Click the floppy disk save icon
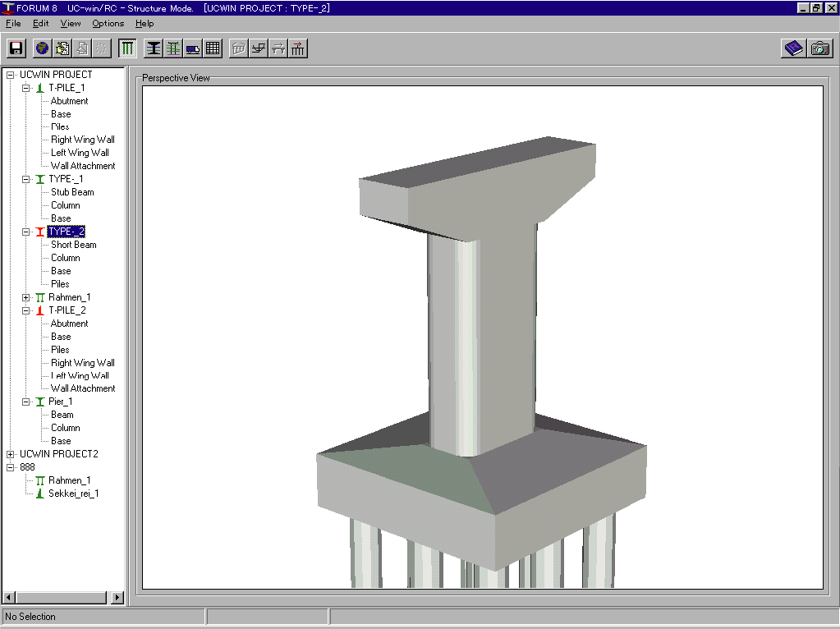The width and height of the screenshot is (840, 629). tap(16, 48)
